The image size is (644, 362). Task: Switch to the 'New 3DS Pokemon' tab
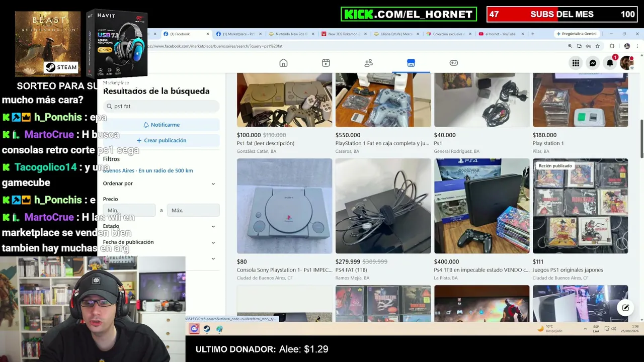345,34
